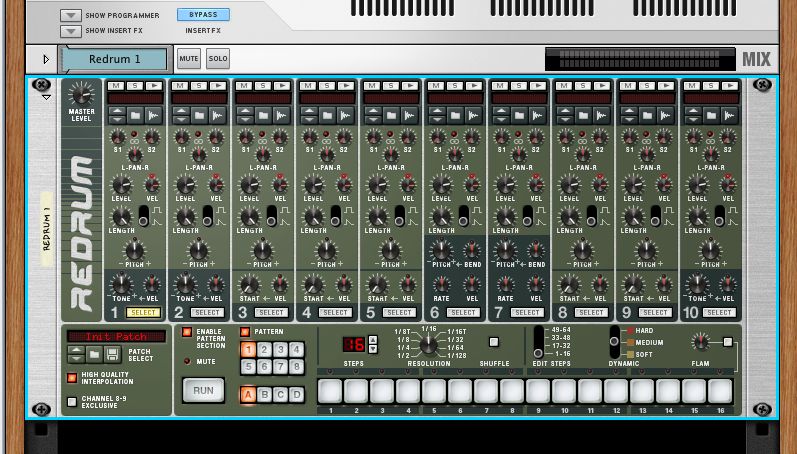Trigger drum channel 6 with its play button
The width and height of the screenshot is (797, 454).
pyautogui.click(x=474, y=86)
